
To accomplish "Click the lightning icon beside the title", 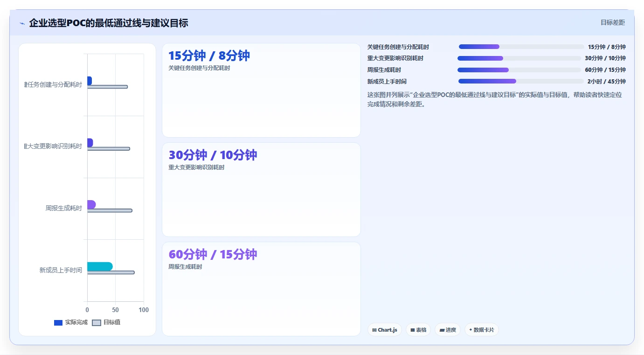I will [x=22, y=23].
